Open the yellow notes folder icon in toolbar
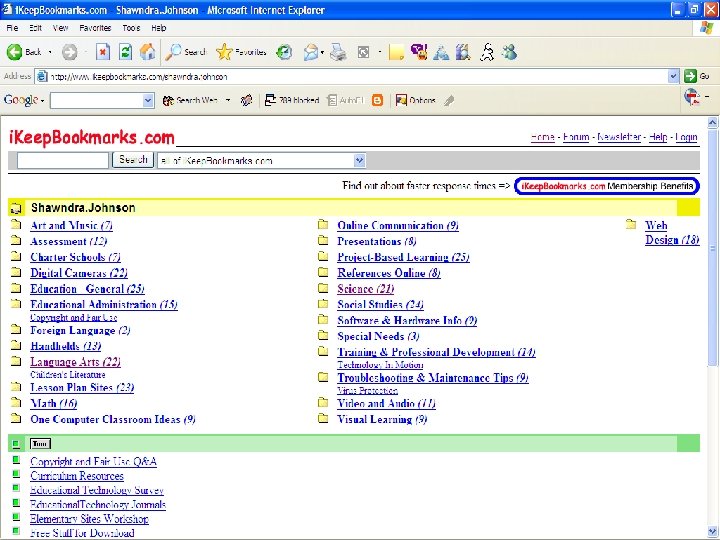The image size is (720, 540). [x=396, y=52]
